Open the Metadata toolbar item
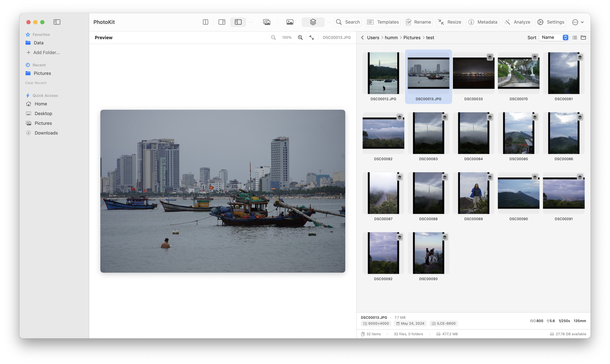Image resolution: width=610 pixels, height=364 pixels. pos(483,22)
